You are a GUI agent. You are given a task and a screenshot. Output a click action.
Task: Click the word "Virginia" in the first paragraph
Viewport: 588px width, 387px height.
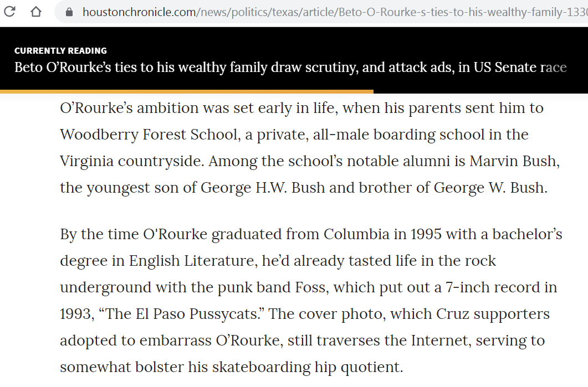86,162
